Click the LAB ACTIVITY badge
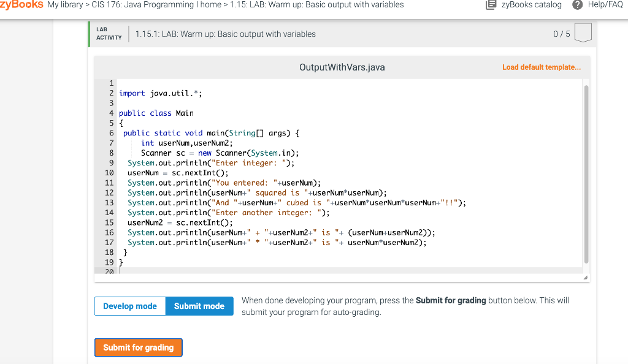The image size is (628, 364). 109,34
